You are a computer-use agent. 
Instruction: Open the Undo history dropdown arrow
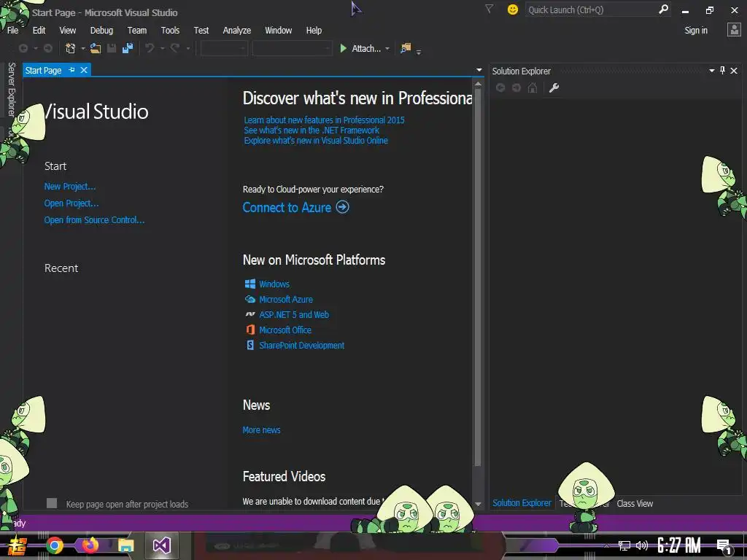click(x=162, y=49)
